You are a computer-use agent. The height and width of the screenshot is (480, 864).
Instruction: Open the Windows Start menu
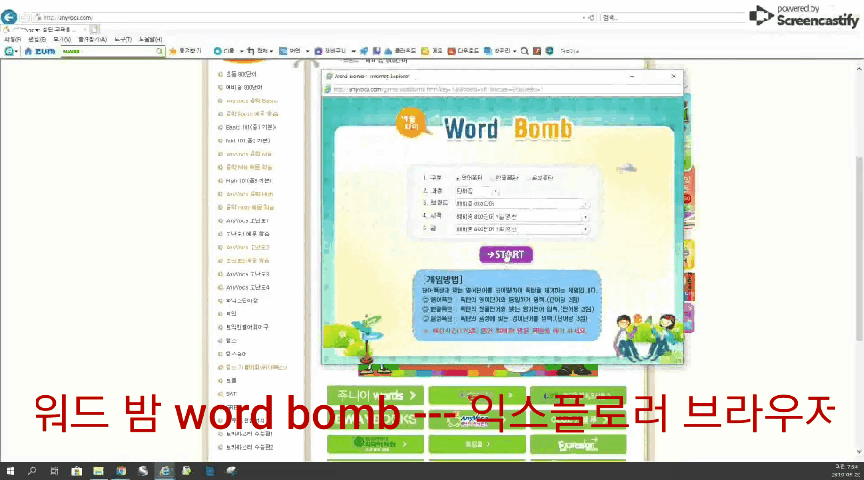10,471
